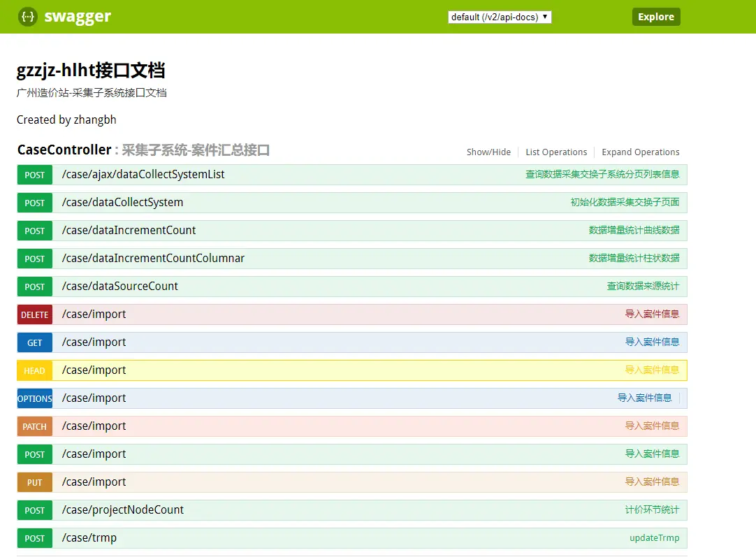Click 导入案件信息 on the HEAD row
756x557 pixels.
click(x=653, y=370)
